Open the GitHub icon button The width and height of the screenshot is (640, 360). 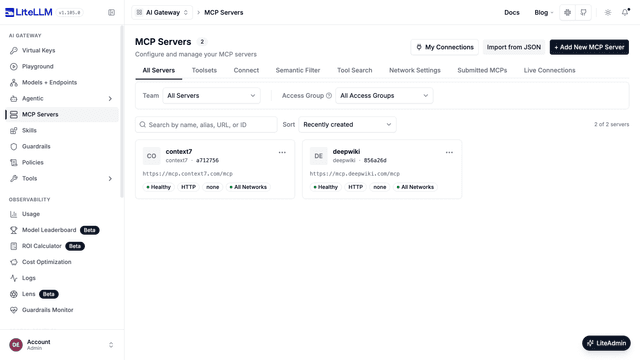(583, 13)
